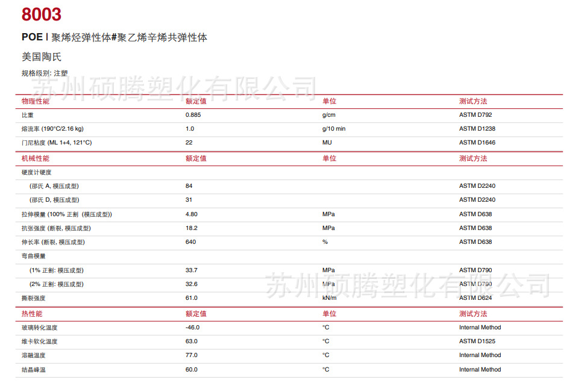Select the 伸长率 (断裂, 模压成型) label
The width and height of the screenshot is (581, 392).
(53, 242)
